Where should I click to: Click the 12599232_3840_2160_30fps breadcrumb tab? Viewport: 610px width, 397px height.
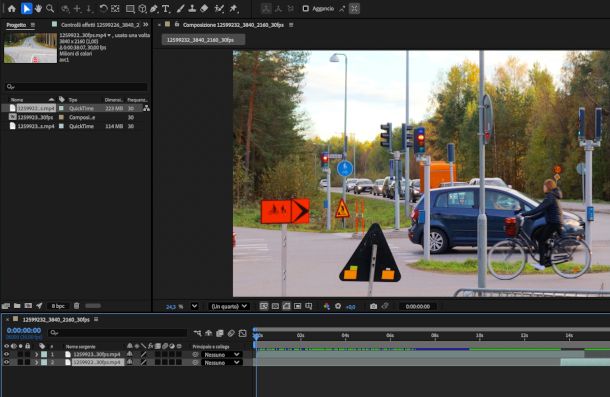[x=203, y=40]
